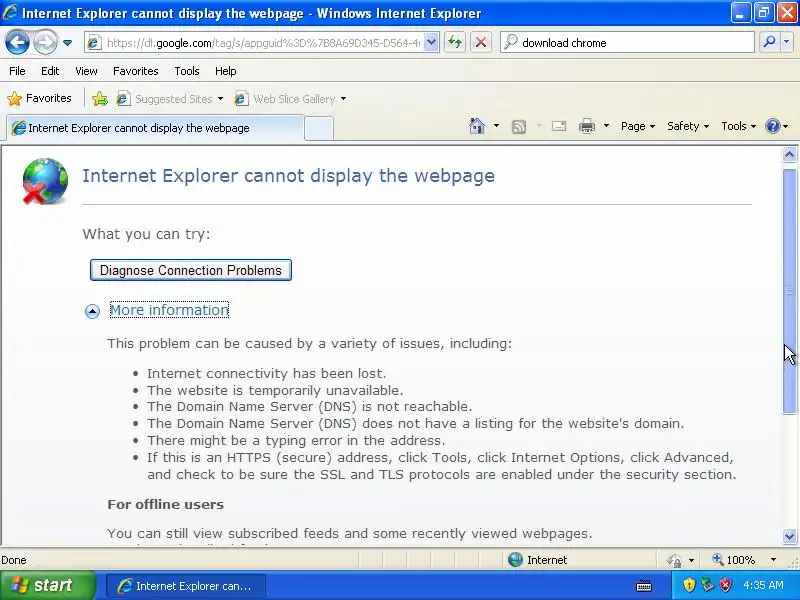Click the More information link
The width and height of the screenshot is (800, 600).
tap(169, 310)
